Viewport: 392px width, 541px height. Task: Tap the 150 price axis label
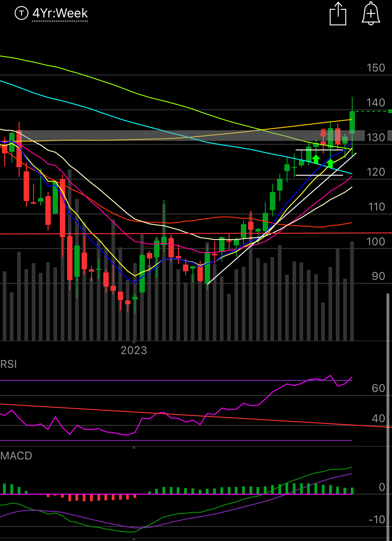point(376,68)
